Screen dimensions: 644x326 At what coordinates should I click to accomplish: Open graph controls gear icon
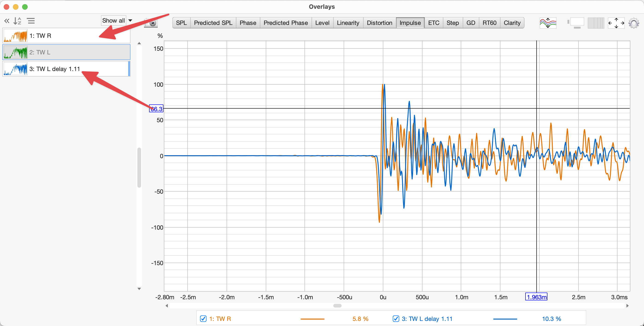tap(634, 23)
